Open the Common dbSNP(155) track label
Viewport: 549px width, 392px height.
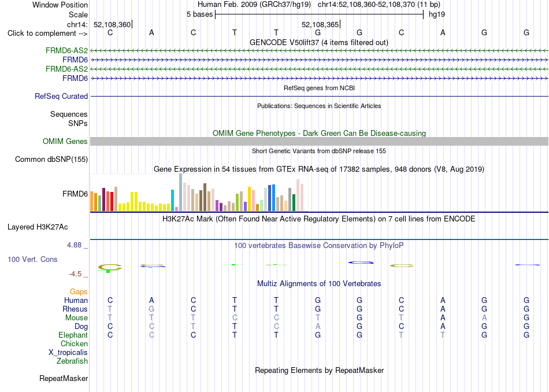pyautogui.click(x=51, y=159)
